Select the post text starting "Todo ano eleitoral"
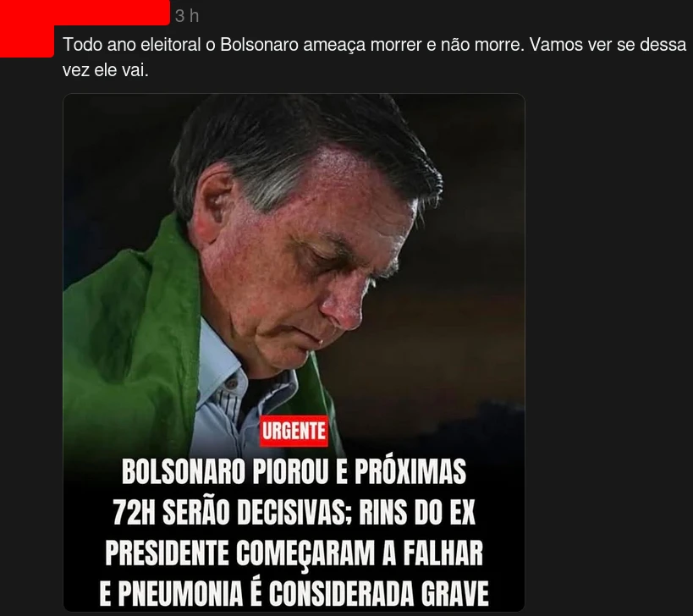 click(374, 58)
